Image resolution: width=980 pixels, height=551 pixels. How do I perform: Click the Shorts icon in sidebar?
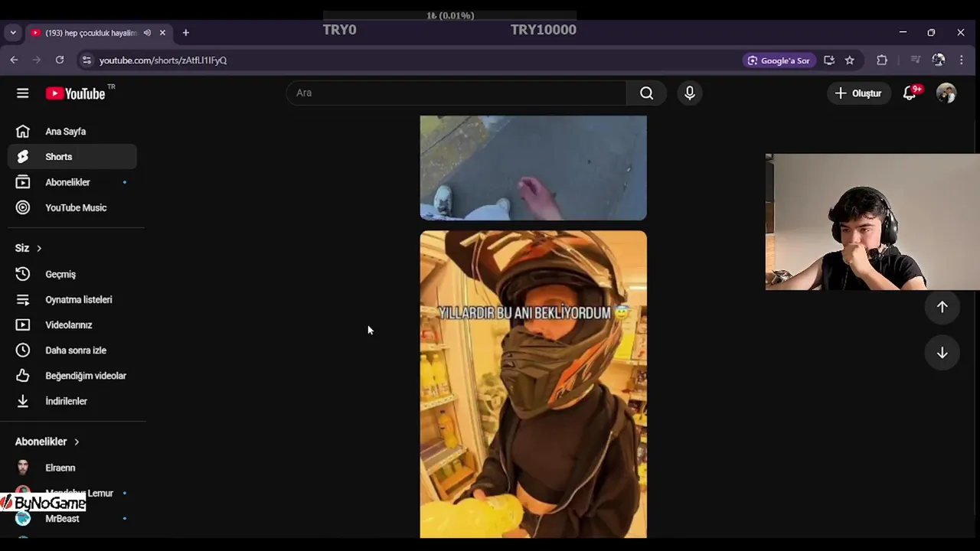(23, 157)
